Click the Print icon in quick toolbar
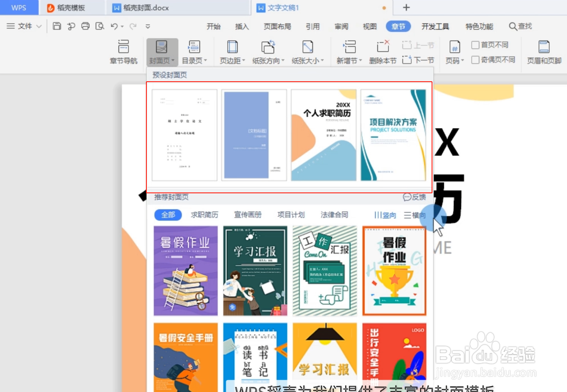Screen dimensions: 567x392 (85, 26)
